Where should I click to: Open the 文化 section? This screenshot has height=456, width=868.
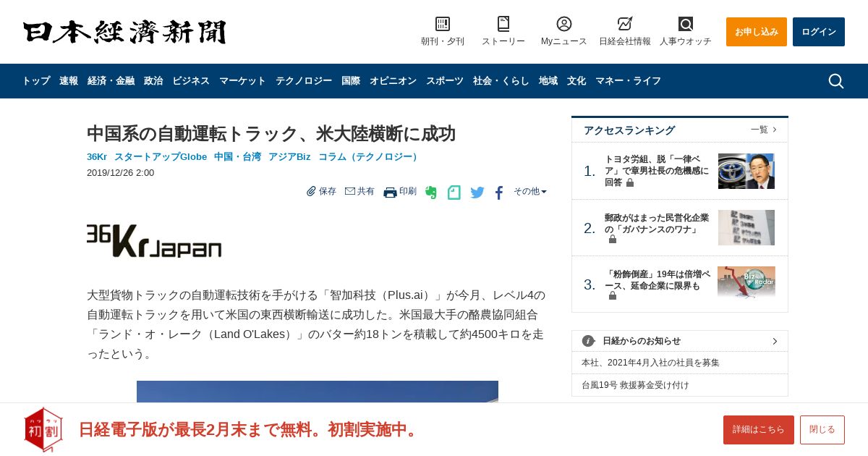576,81
